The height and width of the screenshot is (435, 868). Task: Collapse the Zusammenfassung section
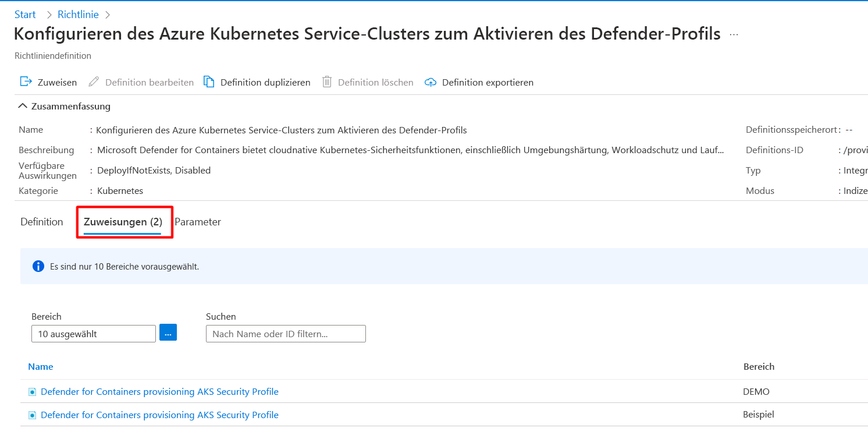tap(65, 106)
